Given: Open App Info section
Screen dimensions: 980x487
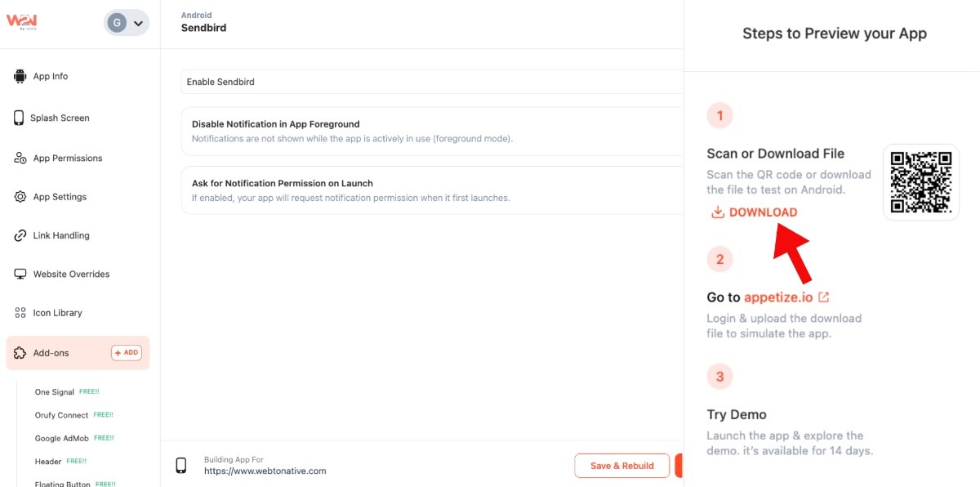Looking at the screenshot, I should point(50,77).
